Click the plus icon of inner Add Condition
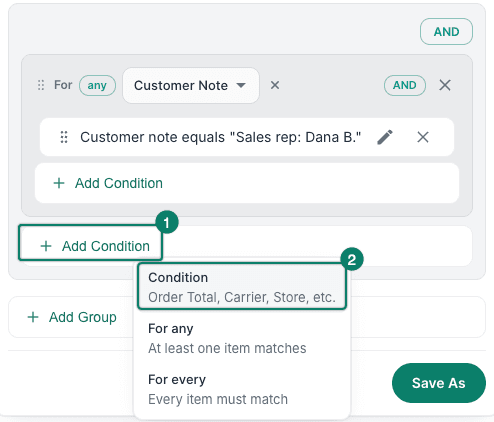The width and height of the screenshot is (494, 422). point(59,183)
